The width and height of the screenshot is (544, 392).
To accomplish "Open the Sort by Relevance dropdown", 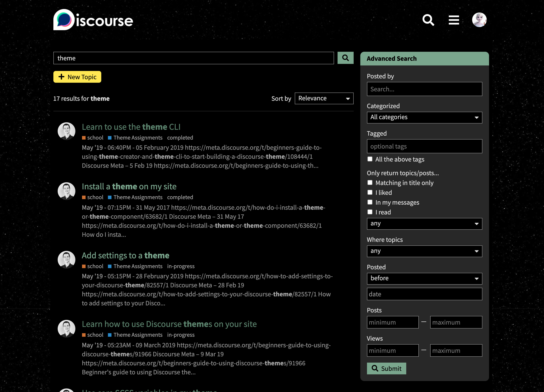I will coord(324,98).
